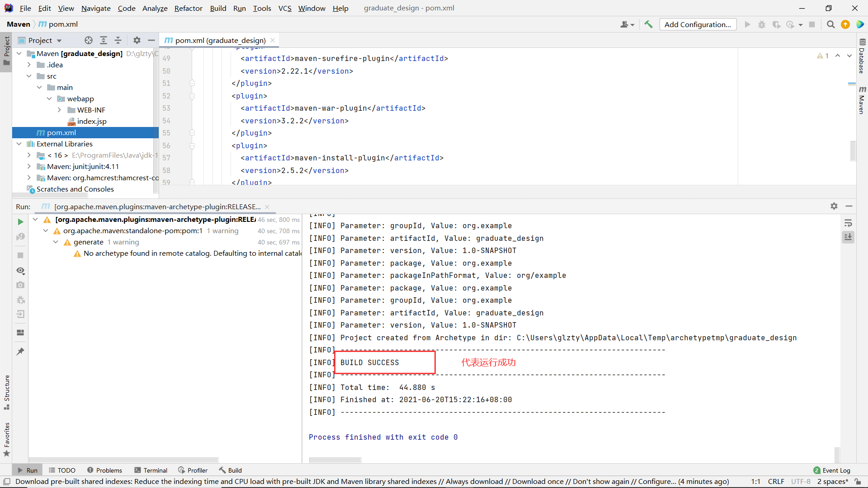Screen dimensions: 868x488
Task: Select index.jsp in project tree
Action: [x=91, y=121]
